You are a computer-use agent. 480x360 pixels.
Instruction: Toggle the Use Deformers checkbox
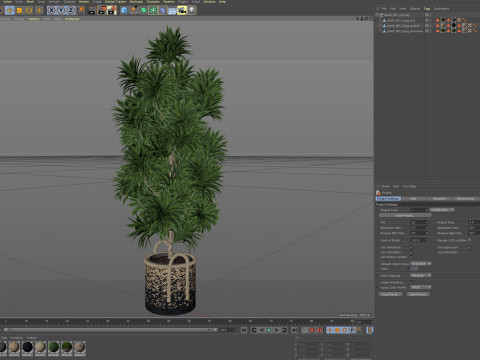coord(469,252)
